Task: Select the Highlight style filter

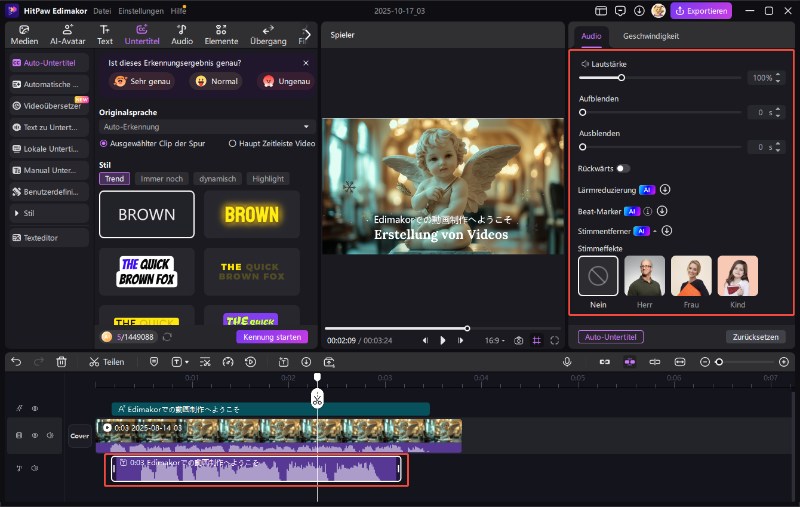Action: (268, 179)
